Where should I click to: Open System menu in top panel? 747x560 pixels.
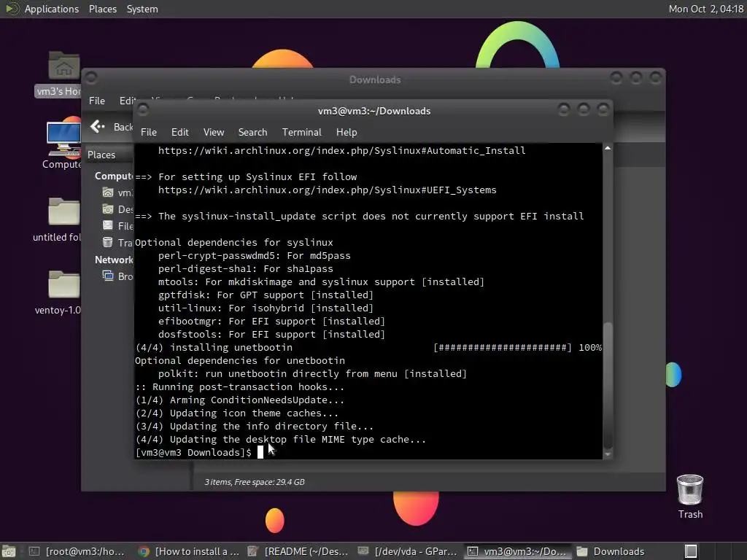point(142,9)
